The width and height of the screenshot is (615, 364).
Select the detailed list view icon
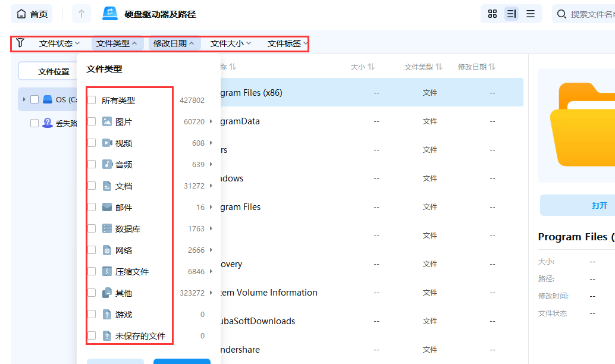pyautogui.click(x=512, y=13)
